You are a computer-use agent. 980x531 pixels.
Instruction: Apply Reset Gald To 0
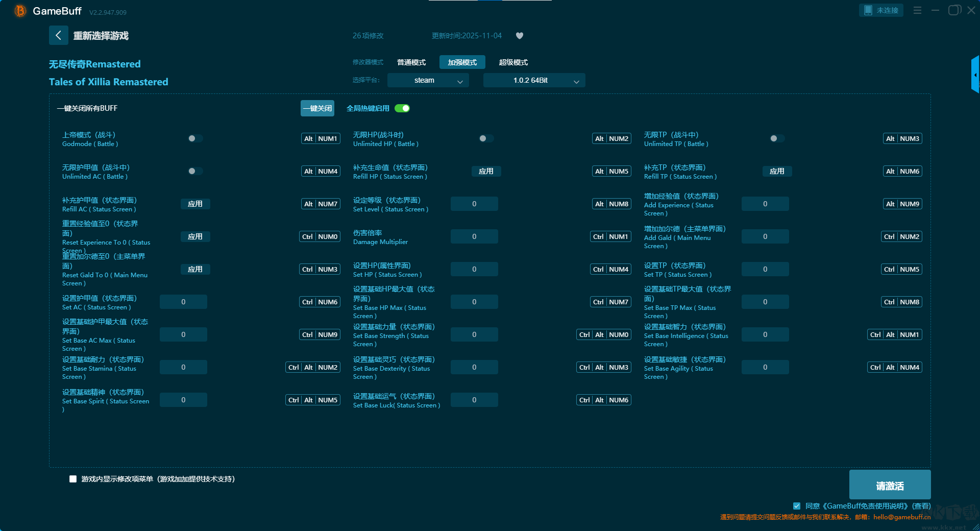click(x=195, y=269)
